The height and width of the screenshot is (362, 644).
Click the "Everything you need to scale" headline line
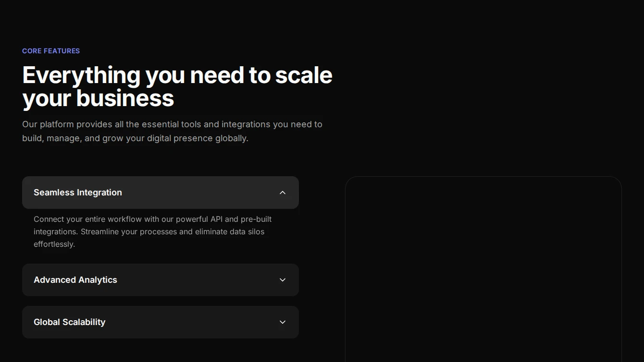pyautogui.click(x=177, y=75)
